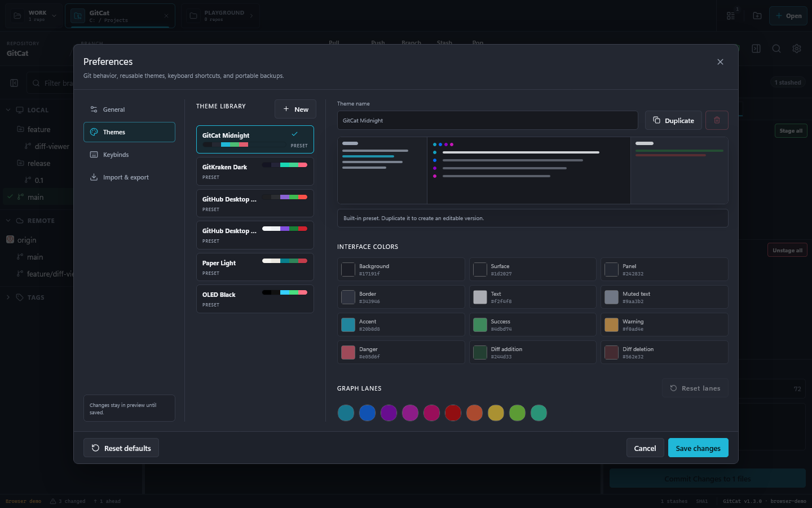Edit the Diff addition color swatch
812x508 pixels.
[x=480, y=353]
